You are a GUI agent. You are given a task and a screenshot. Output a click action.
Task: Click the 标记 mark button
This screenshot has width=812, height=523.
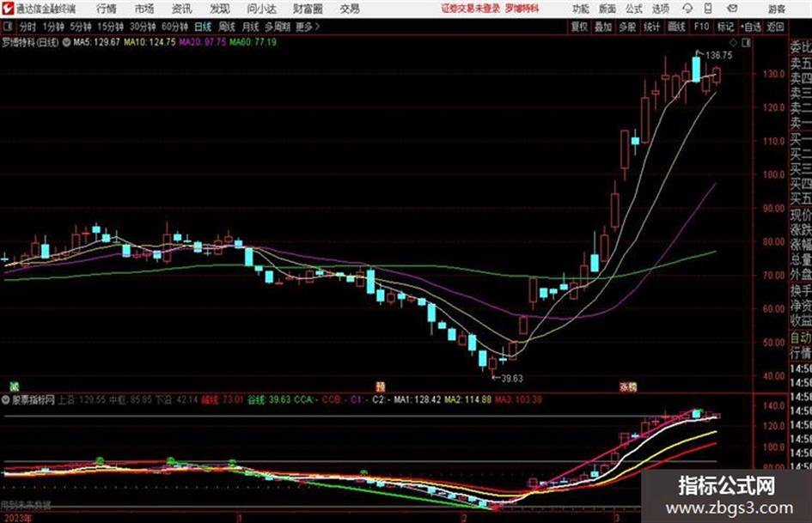point(725,27)
